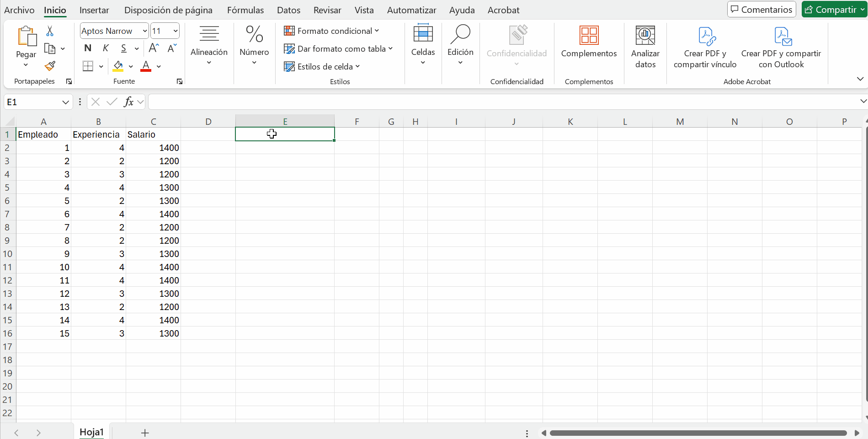868x439 pixels.
Task: Open the Fórmulas ribbon tab
Action: click(x=245, y=10)
